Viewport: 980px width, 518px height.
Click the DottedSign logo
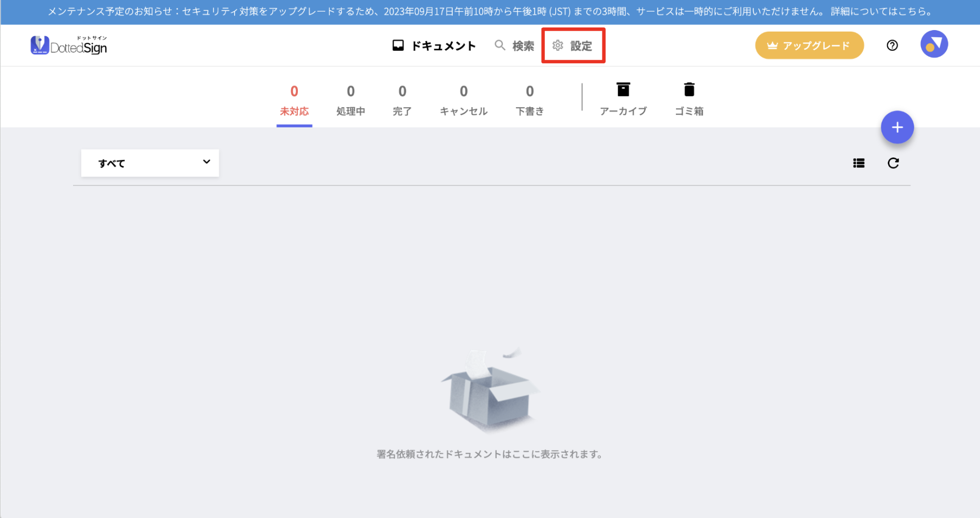(x=68, y=46)
